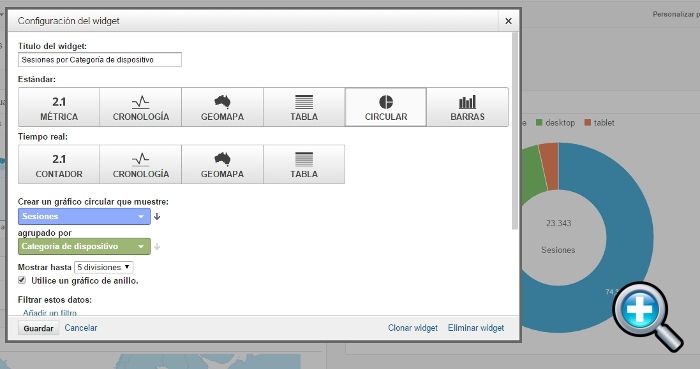The width and height of the screenshot is (700, 369).
Task: Select the real-time Cronología widget
Action: point(141,164)
